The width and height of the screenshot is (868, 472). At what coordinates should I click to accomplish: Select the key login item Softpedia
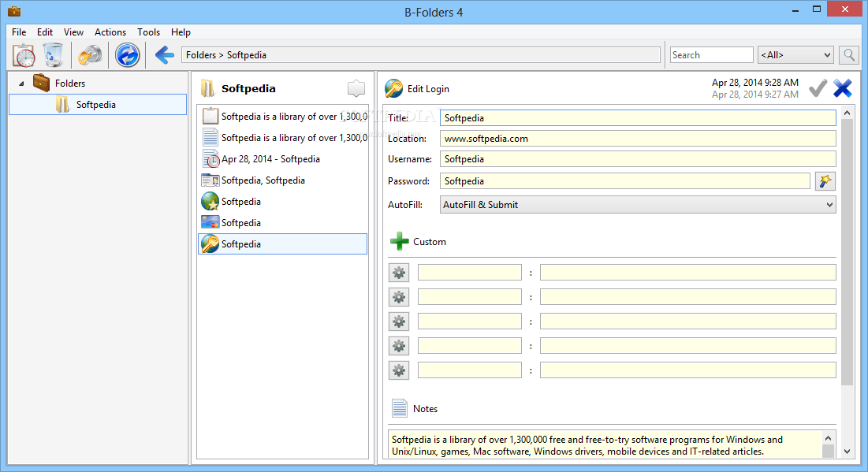[x=282, y=244]
